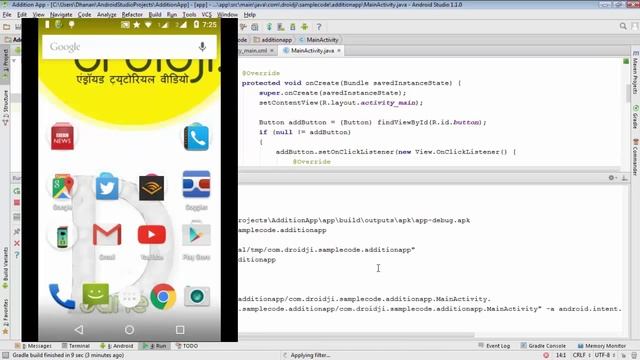Tap the Android back navigation button
This screenshot has width=640, height=360.
tap(79, 329)
